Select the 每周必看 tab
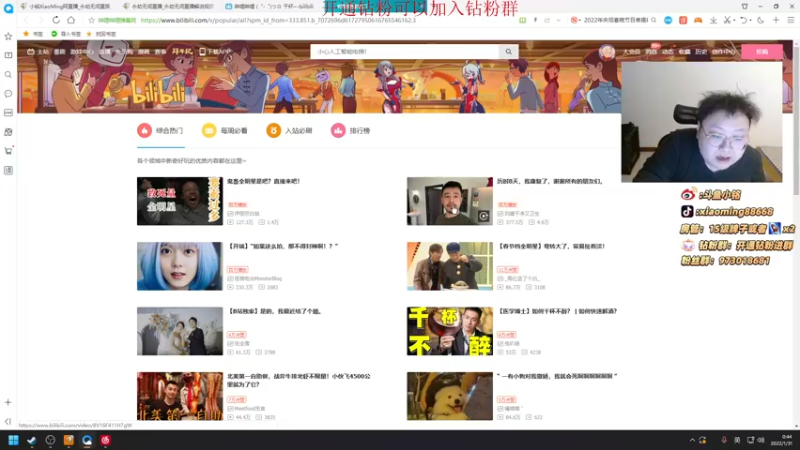 [x=224, y=131]
